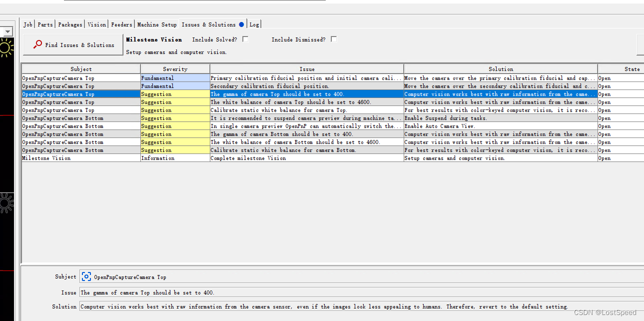This screenshot has width=644, height=321.
Task: Open the Log tab
Action: 254,24
